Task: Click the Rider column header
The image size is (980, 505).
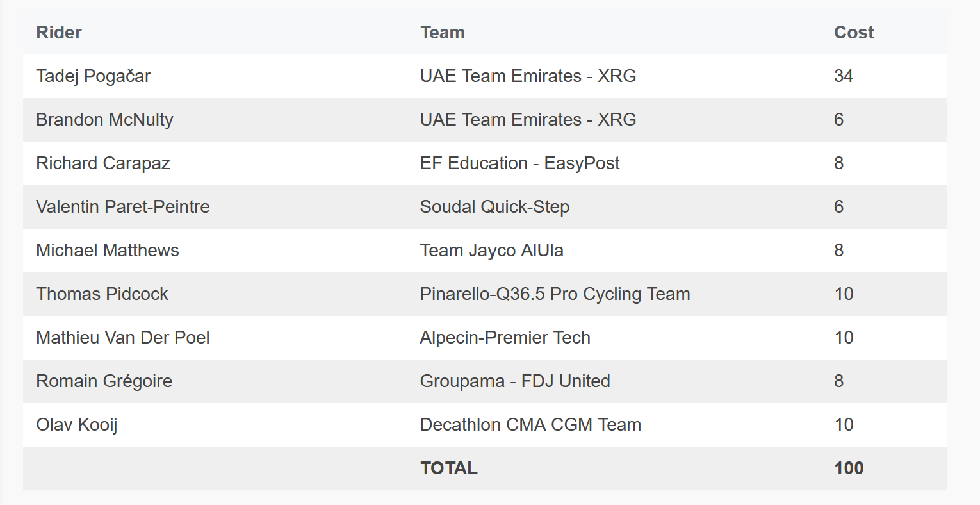Action: pyautogui.click(x=59, y=33)
